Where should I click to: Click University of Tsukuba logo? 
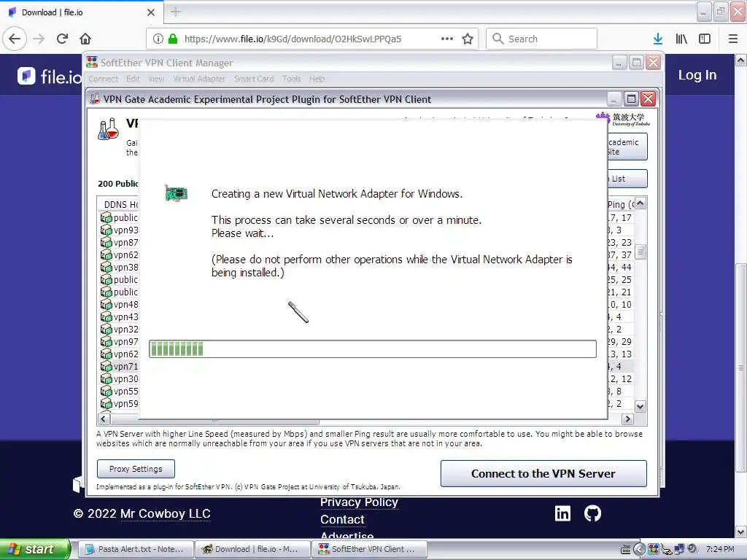[x=623, y=119]
